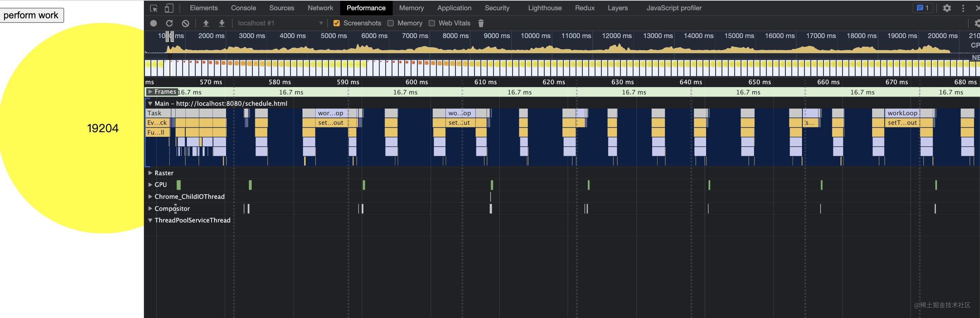Uncheck the Screenshots checkbox
The height and width of the screenshot is (318, 980).
click(x=336, y=23)
